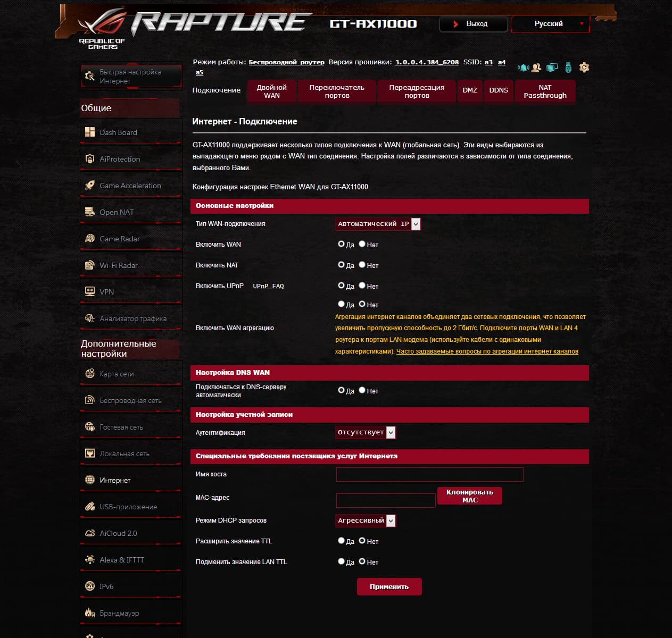The height and width of the screenshot is (638, 672).
Task: Open Беспроводная сеть icon
Action: click(89, 400)
